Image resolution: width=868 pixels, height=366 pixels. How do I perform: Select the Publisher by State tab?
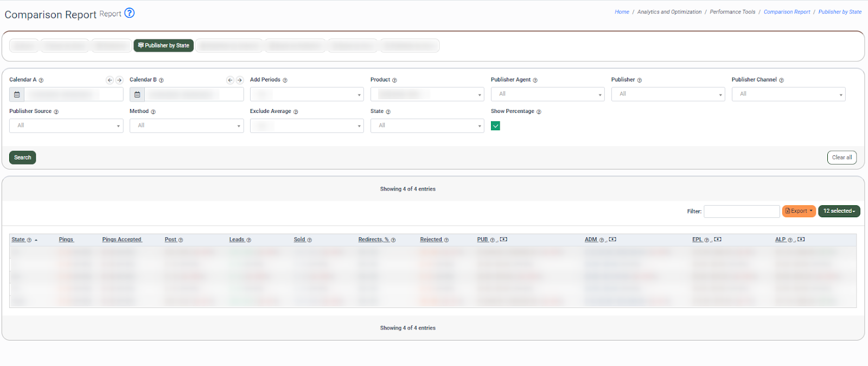[164, 46]
